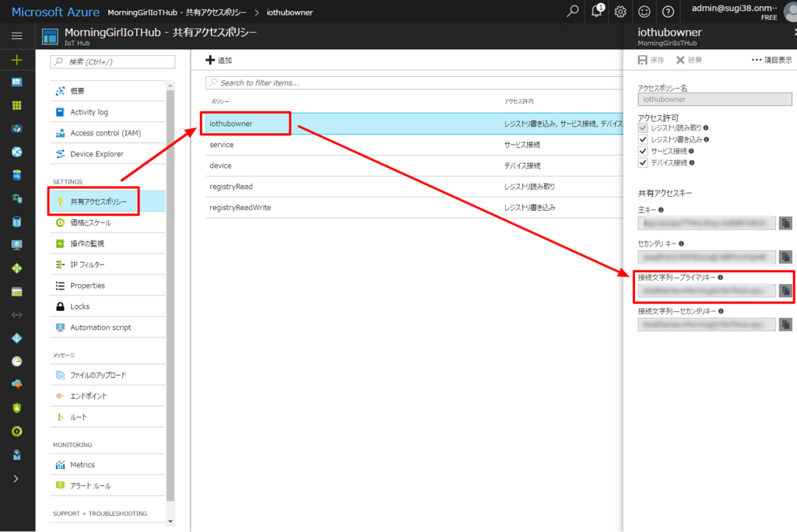797x532 pixels.
Task: Expand the left sidebar with the chevron
Action: [x=16, y=478]
